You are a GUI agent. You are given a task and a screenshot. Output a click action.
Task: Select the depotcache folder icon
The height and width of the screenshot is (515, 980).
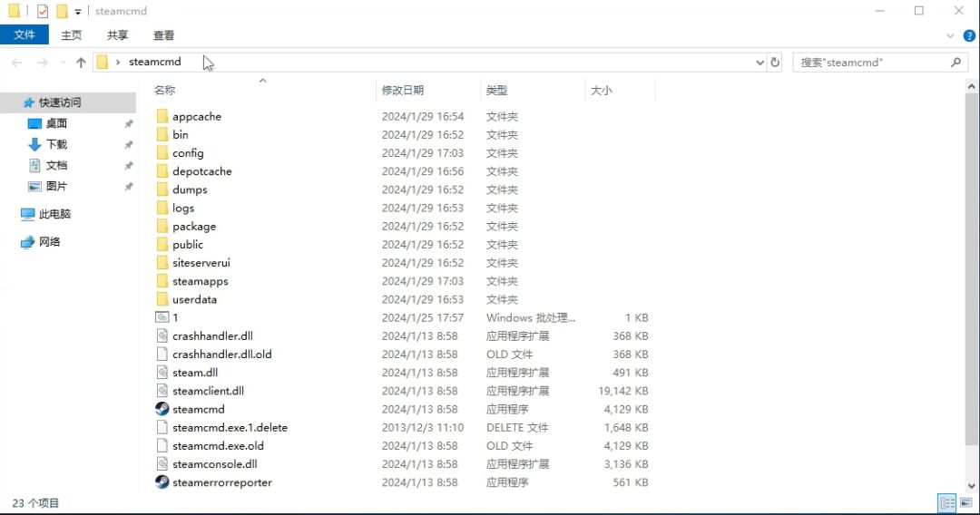coord(162,171)
